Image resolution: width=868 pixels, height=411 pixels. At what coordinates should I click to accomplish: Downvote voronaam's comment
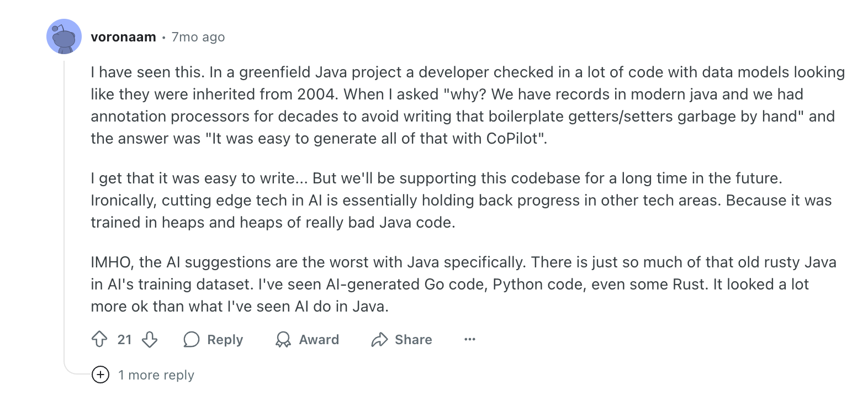pyautogui.click(x=150, y=339)
